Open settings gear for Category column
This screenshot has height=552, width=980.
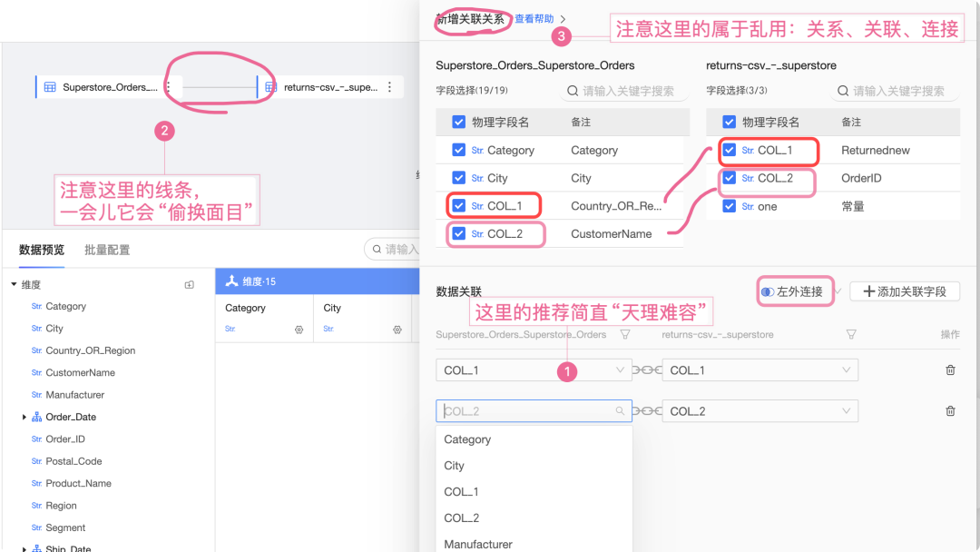299,330
